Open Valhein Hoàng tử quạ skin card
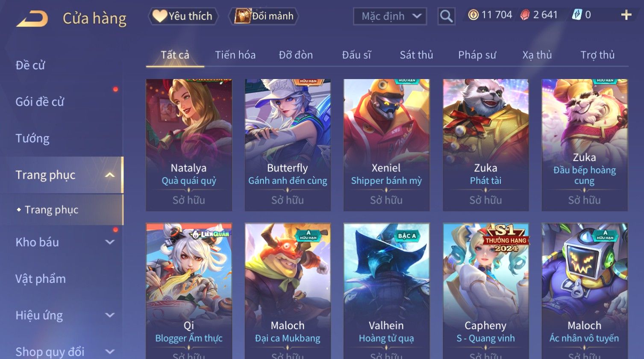This screenshot has width=644, height=359. [386, 291]
